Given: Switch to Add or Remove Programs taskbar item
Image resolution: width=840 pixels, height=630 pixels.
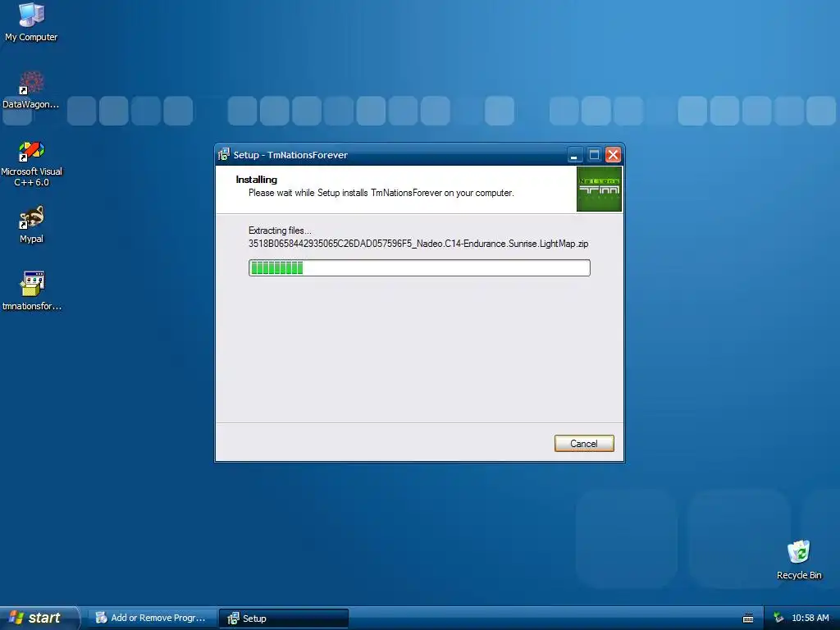Looking at the screenshot, I should pos(153,619).
